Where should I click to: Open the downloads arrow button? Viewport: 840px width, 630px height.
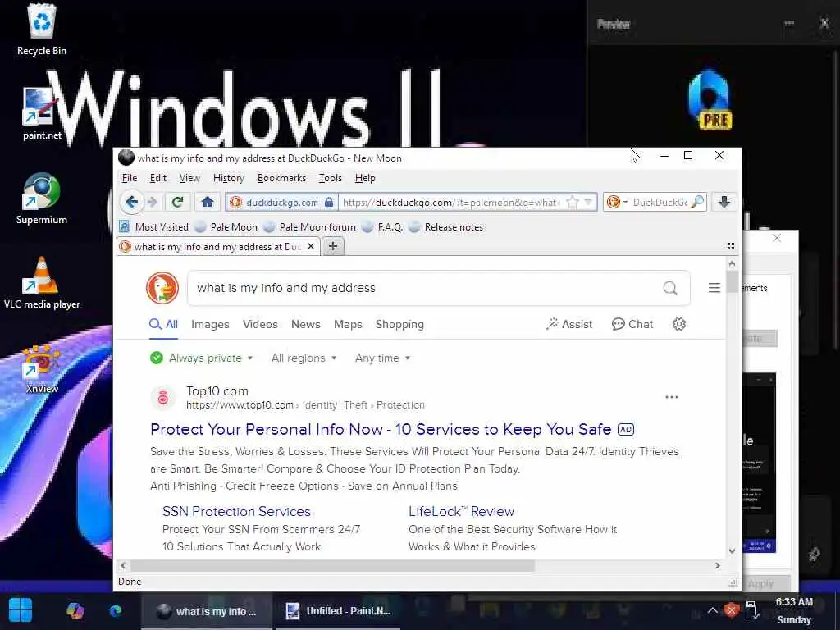[x=724, y=202]
